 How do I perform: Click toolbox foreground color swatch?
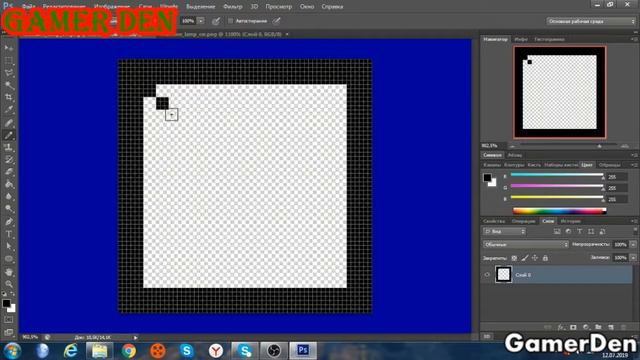point(6,303)
